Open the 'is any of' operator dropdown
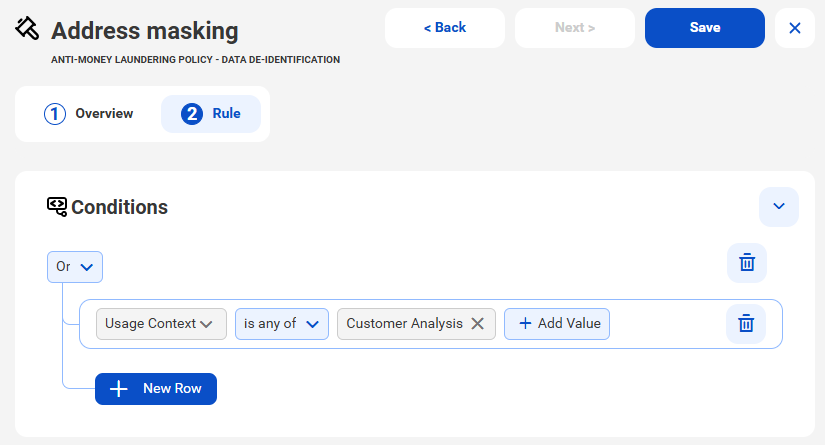 281,323
